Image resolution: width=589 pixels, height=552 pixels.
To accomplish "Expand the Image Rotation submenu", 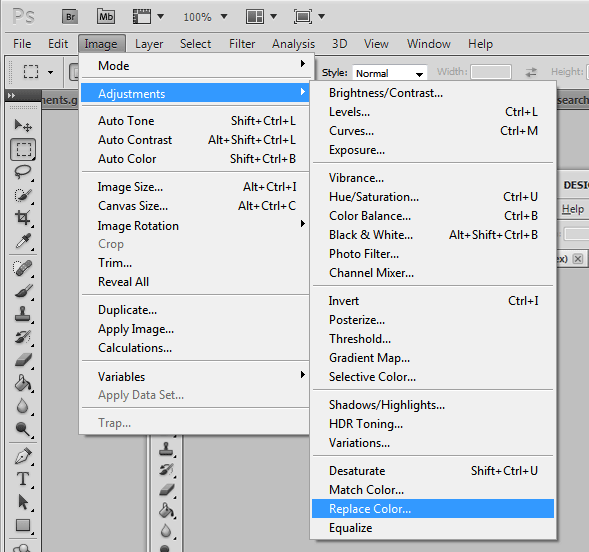I will click(195, 226).
